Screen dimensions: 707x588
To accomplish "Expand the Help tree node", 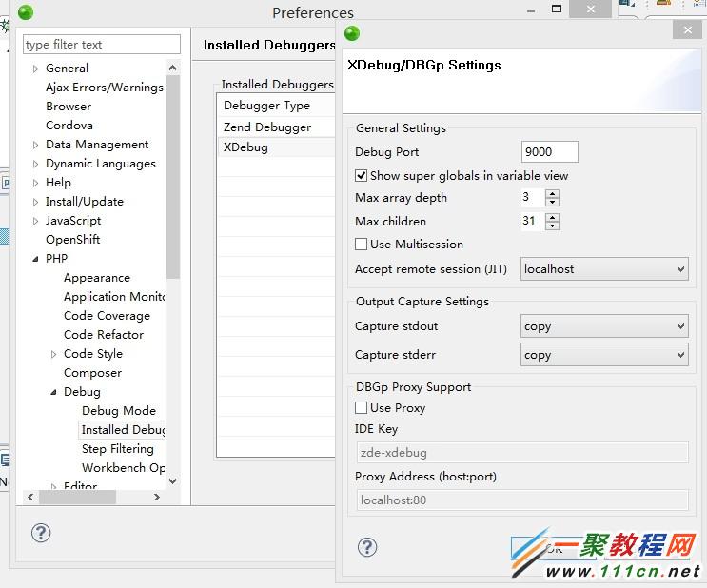I will pos(35,183).
